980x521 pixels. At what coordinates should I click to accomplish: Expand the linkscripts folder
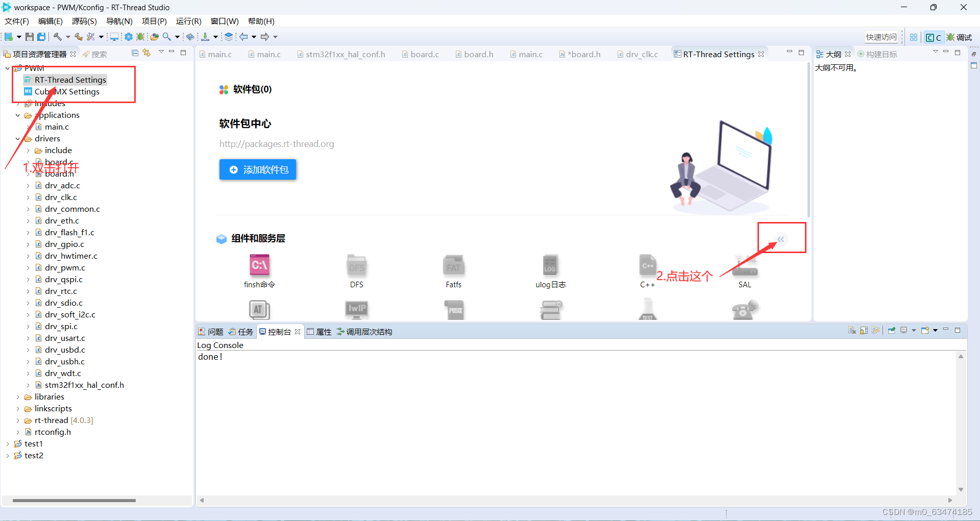[x=18, y=409]
